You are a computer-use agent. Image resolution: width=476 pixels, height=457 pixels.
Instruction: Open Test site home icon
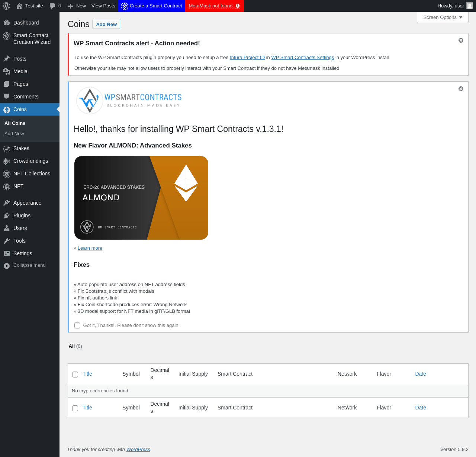coord(19,6)
